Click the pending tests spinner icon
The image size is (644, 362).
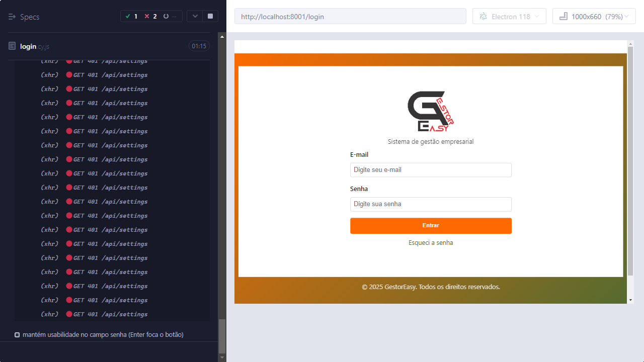pyautogui.click(x=166, y=17)
